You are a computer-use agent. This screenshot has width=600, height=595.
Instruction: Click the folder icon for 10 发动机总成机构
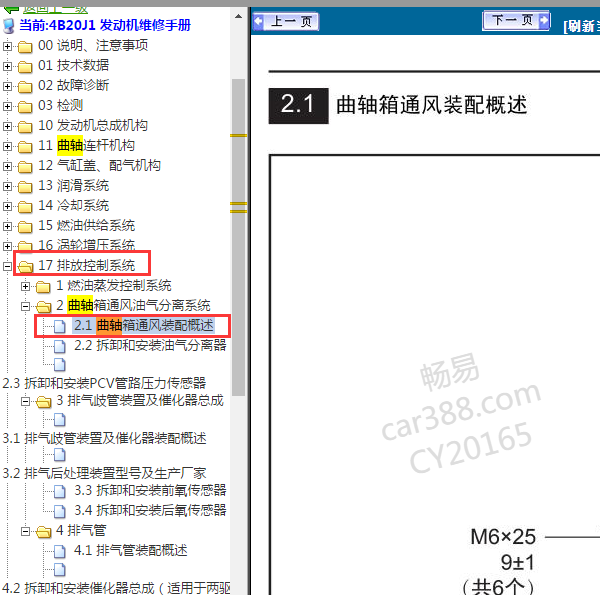tap(25, 126)
